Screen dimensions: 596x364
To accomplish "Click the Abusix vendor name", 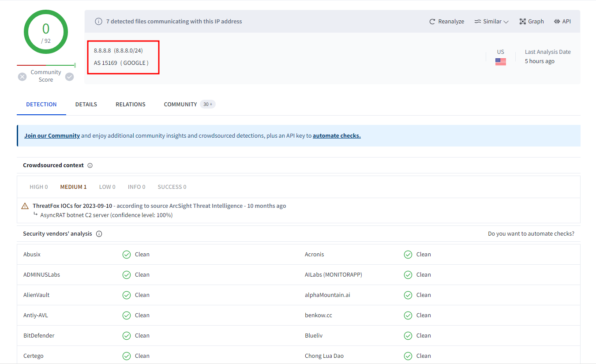I will pyautogui.click(x=32, y=254).
